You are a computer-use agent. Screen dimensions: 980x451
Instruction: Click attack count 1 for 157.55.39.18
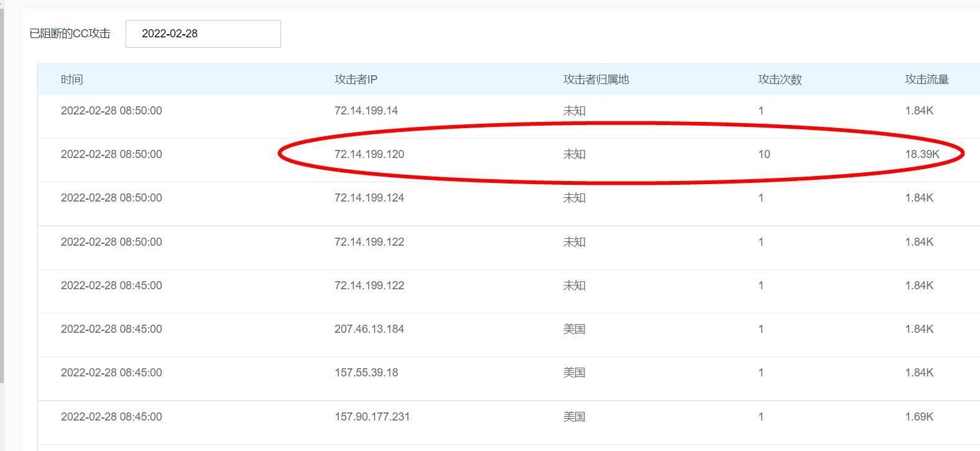pyautogui.click(x=761, y=373)
